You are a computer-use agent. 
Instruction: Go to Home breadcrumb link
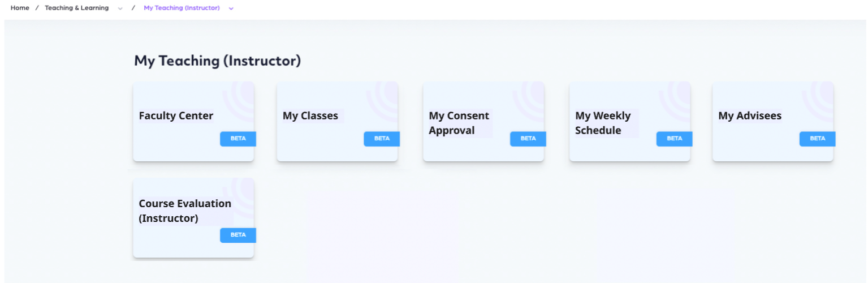[x=20, y=8]
